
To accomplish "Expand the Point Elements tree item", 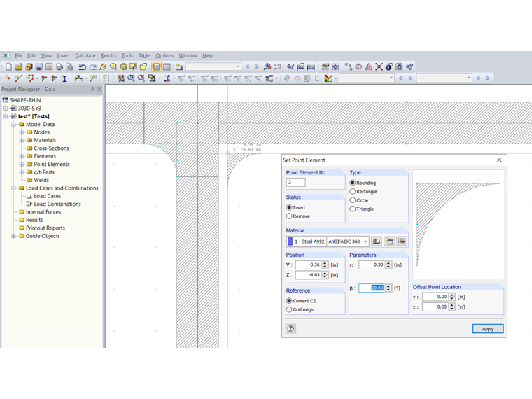I will coord(22,164).
